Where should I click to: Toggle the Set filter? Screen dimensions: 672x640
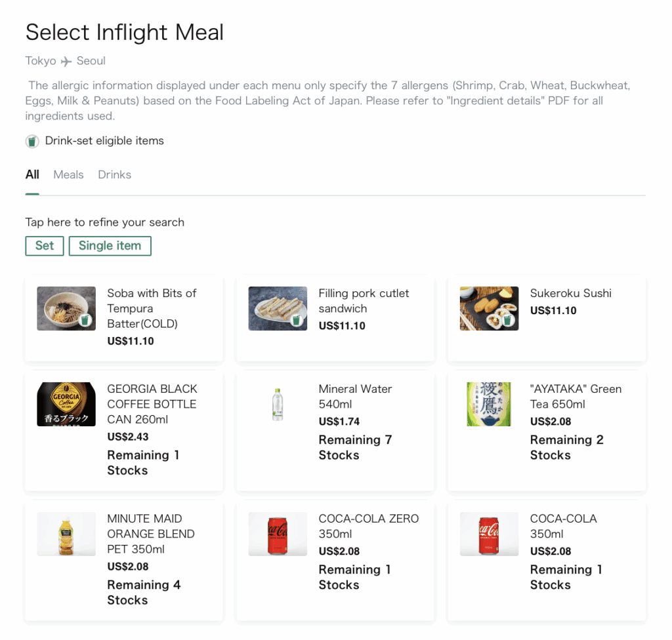(x=45, y=246)
